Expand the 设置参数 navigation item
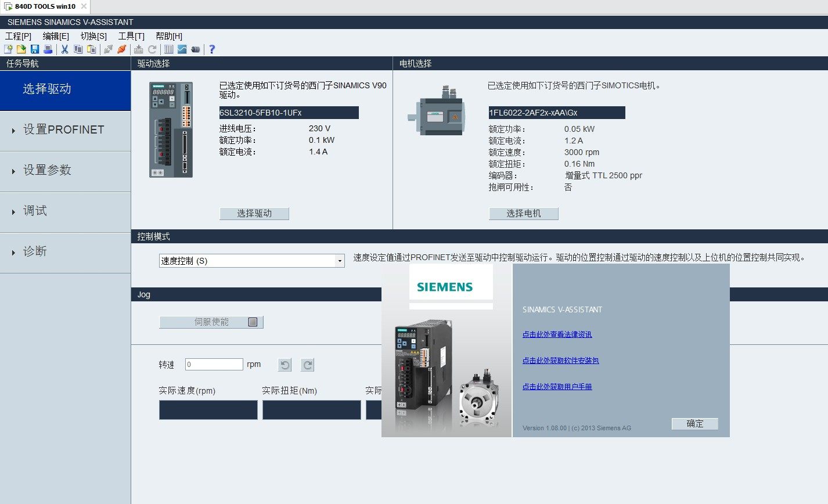 [65, 171]
